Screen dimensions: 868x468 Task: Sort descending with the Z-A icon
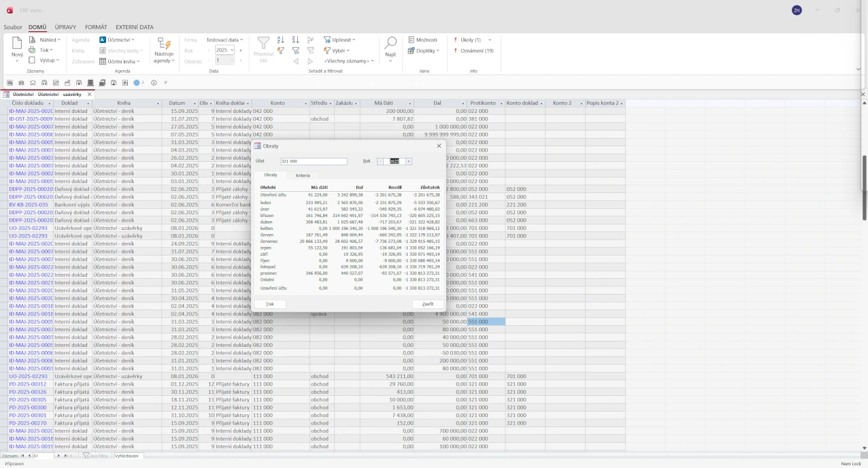coord(295,40)
